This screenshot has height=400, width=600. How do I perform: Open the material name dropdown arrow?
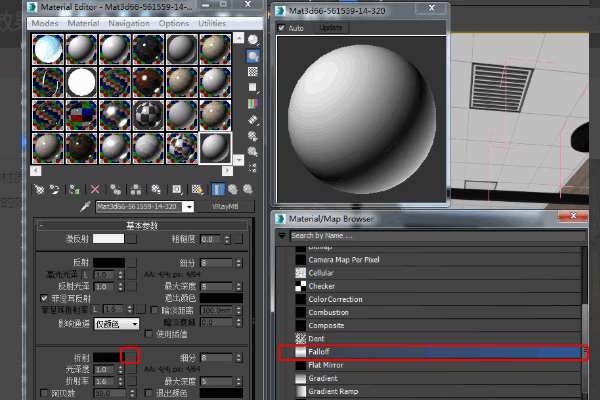[x=188, y=207]
